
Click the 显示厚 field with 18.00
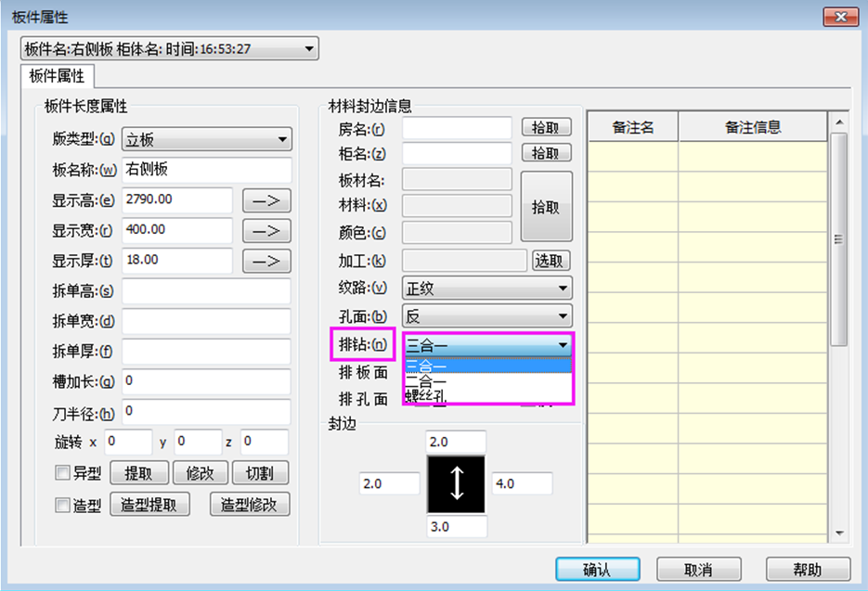(x=177, y=260)
